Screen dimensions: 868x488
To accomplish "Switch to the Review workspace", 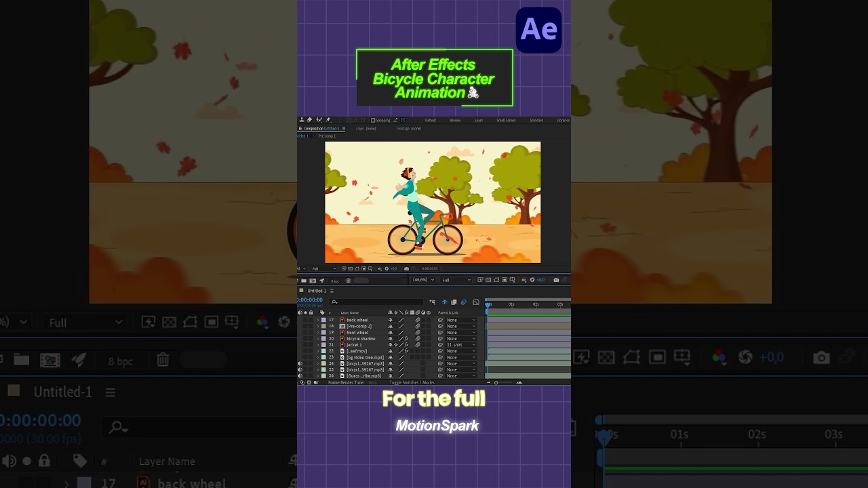I will tap(455, 120).
